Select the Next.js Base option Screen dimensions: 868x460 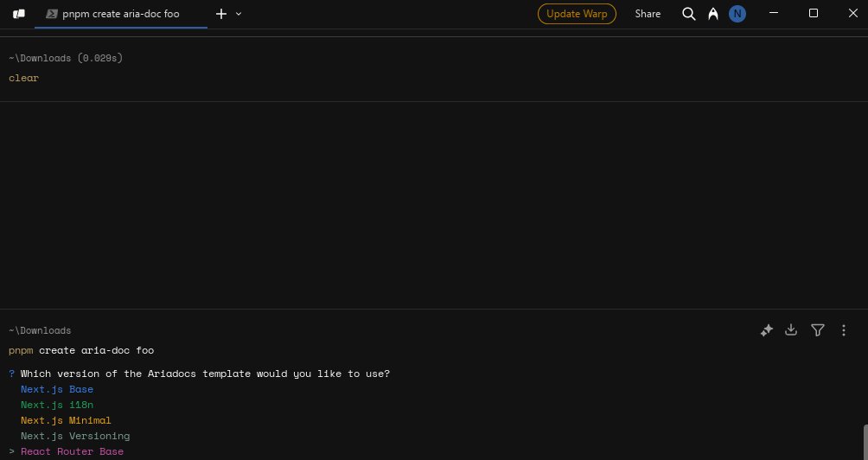57,389
